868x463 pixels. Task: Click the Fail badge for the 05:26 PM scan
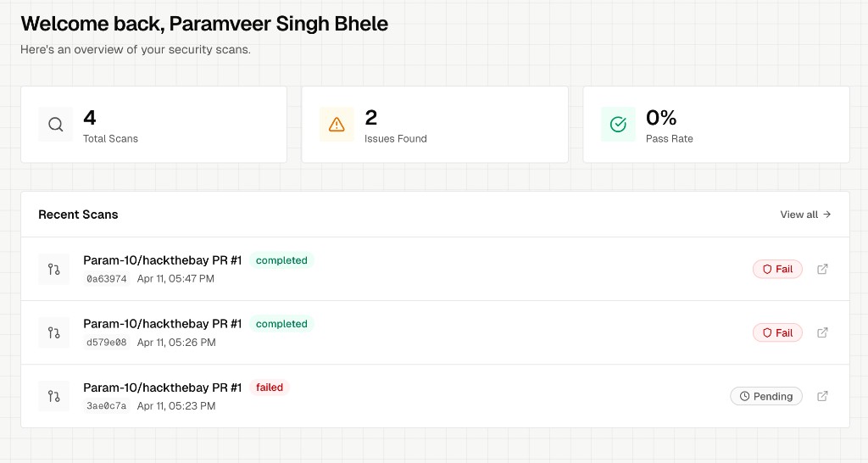pyautogui.click(x=777, y=333)
